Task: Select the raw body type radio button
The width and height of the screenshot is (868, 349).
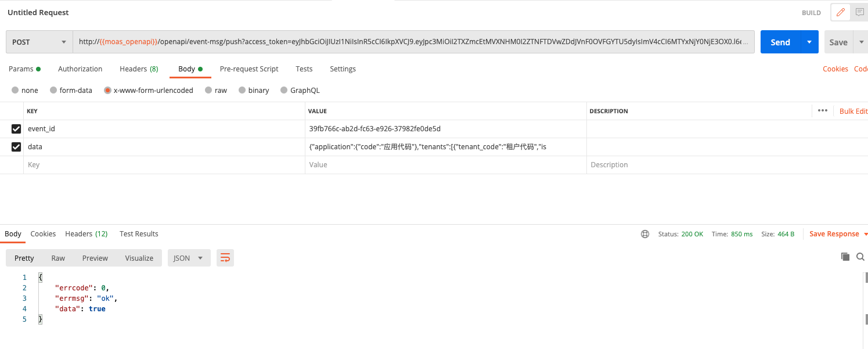Action: (209, 91)
